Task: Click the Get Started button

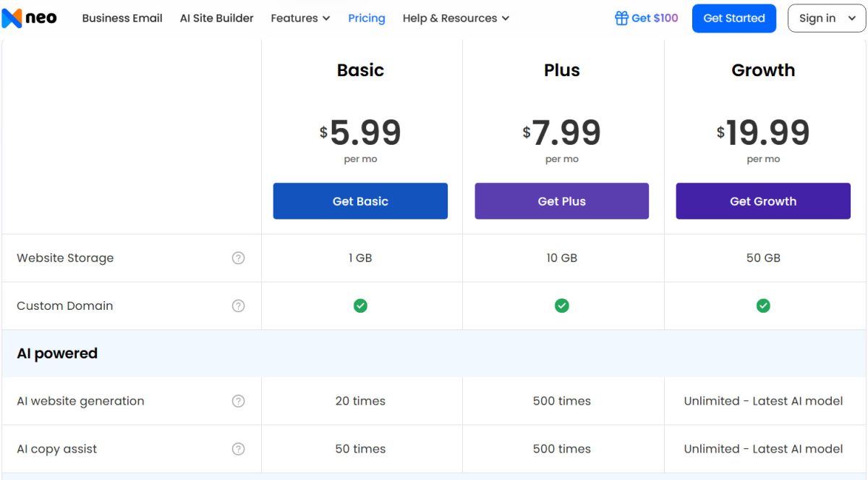Action: 734,18
